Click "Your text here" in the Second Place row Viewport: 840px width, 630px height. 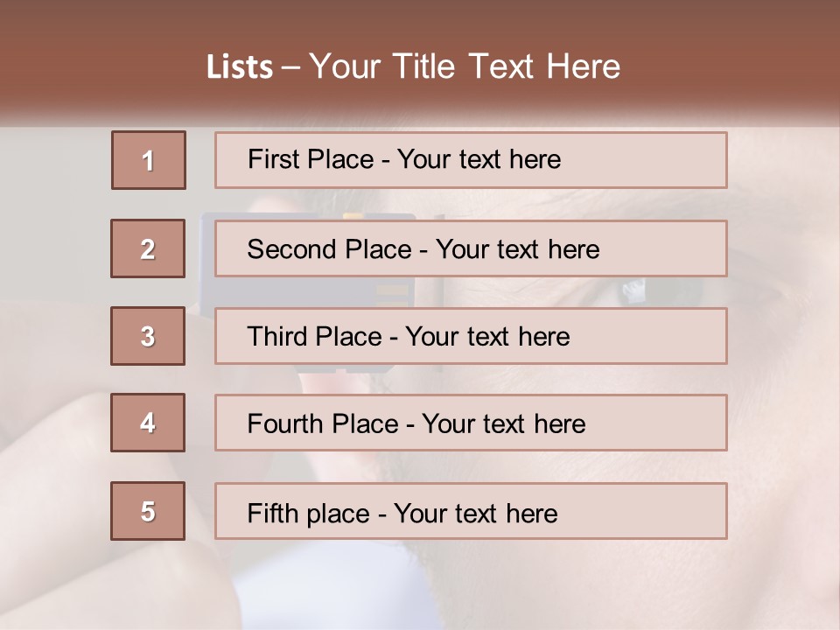pos(517,249)
